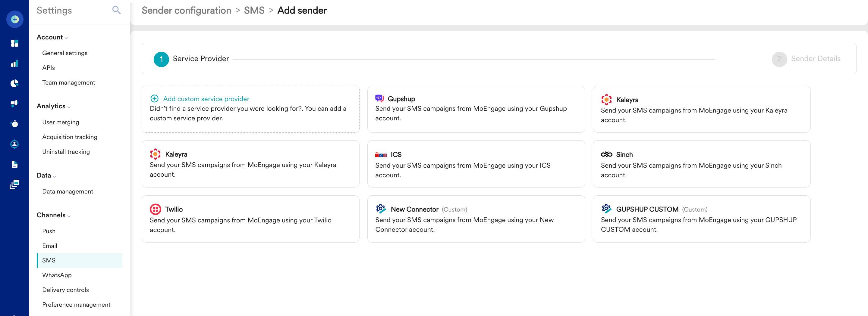Open the document content icon in sidebar
The image size is (868, 316).
point(14,164)
